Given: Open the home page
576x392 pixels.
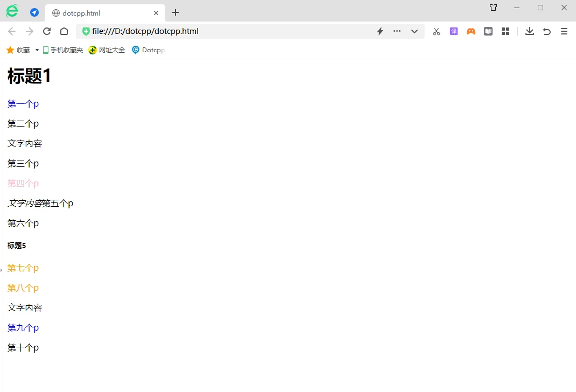Looking at the screenshot, I should pos(64,31).
